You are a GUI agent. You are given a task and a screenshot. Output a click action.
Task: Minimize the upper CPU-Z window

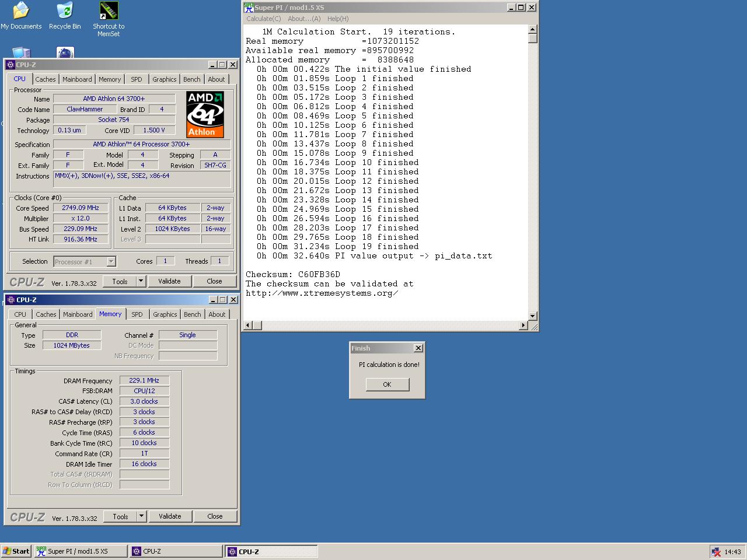212,65
